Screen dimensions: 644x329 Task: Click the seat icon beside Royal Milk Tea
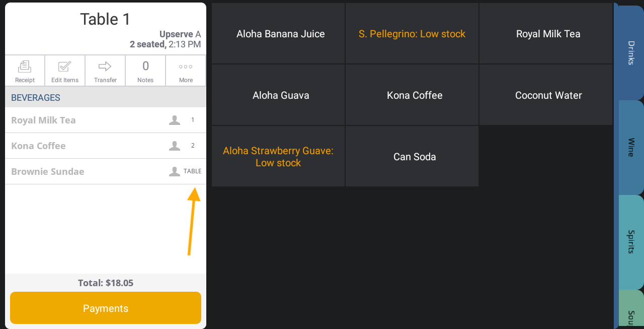[x=175, y=119]
